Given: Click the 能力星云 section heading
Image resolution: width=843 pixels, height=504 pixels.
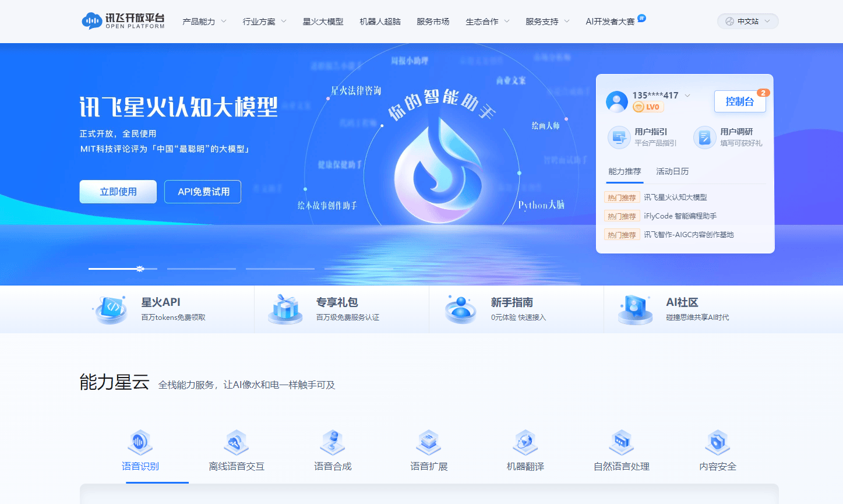Looking at the screenshot, I should 115,382.
